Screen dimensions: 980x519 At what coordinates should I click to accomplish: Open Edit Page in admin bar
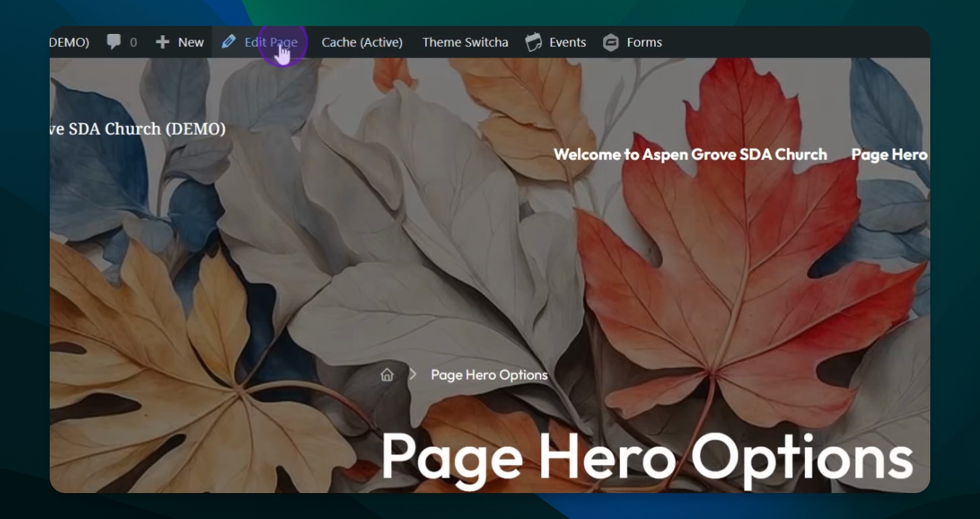pos(259,42)
